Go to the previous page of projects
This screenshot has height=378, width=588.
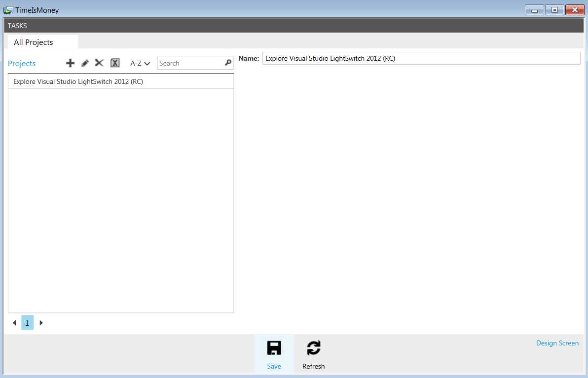tap(14, 323)
